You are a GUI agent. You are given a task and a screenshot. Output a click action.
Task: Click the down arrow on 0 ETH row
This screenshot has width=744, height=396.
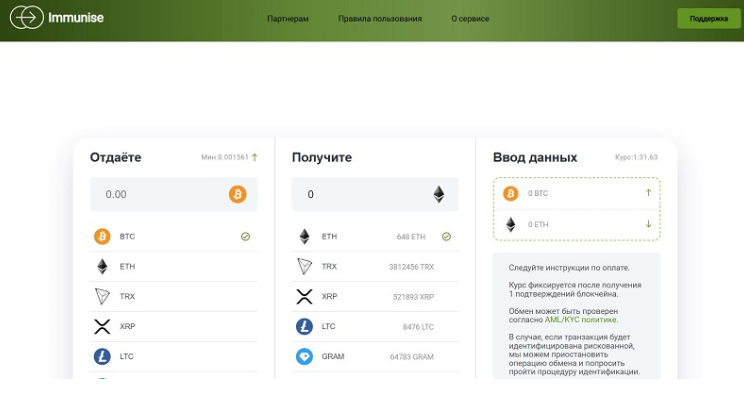648,224
